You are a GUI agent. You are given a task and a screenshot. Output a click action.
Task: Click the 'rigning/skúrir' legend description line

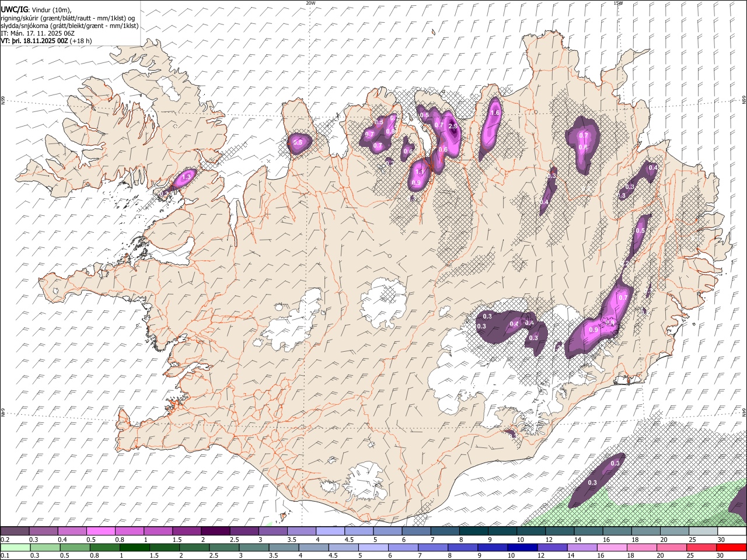coord(68,17)
